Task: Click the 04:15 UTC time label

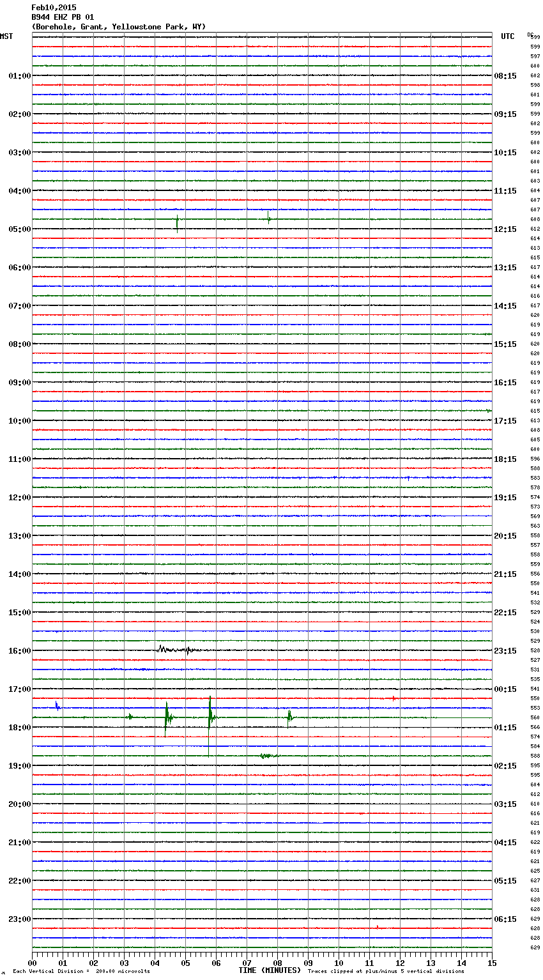Action: tap(505, 843)
